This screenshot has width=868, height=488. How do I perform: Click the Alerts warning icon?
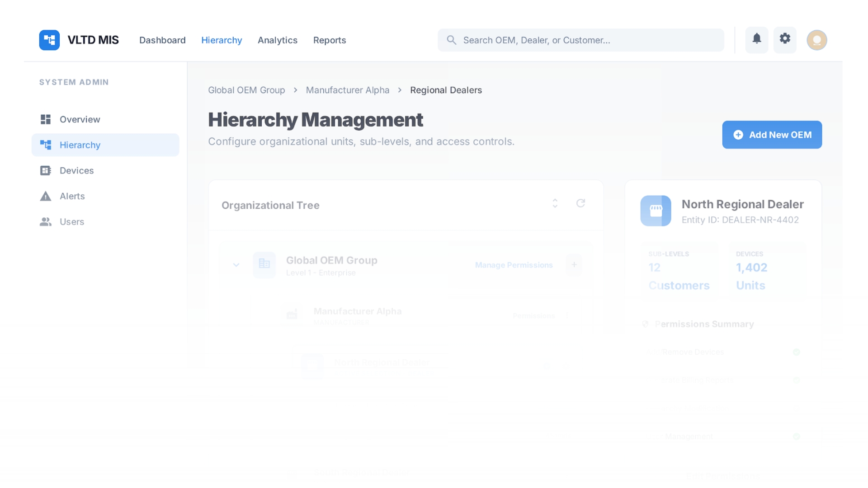click(x=46, y=196)
